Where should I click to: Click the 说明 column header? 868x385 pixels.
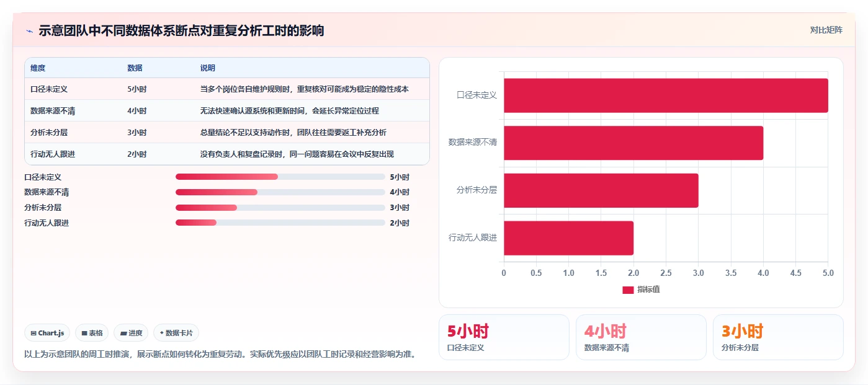coord(207,68)
